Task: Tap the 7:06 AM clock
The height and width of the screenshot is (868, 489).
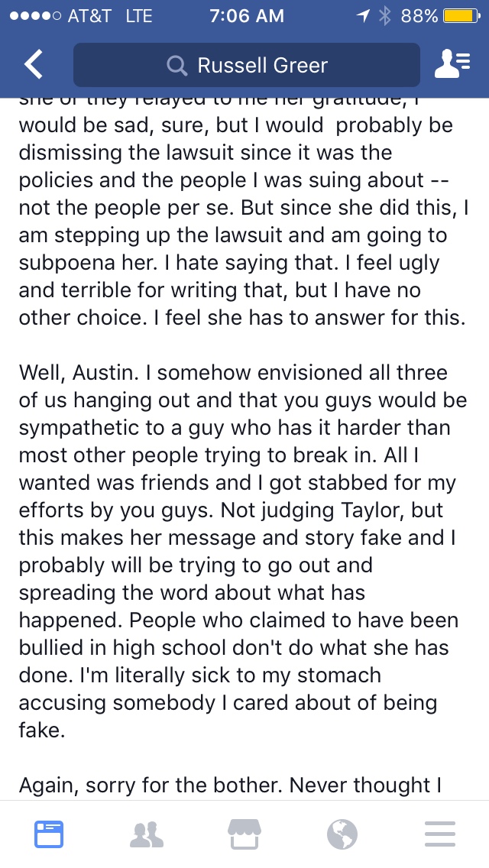Action: [247, 16]
